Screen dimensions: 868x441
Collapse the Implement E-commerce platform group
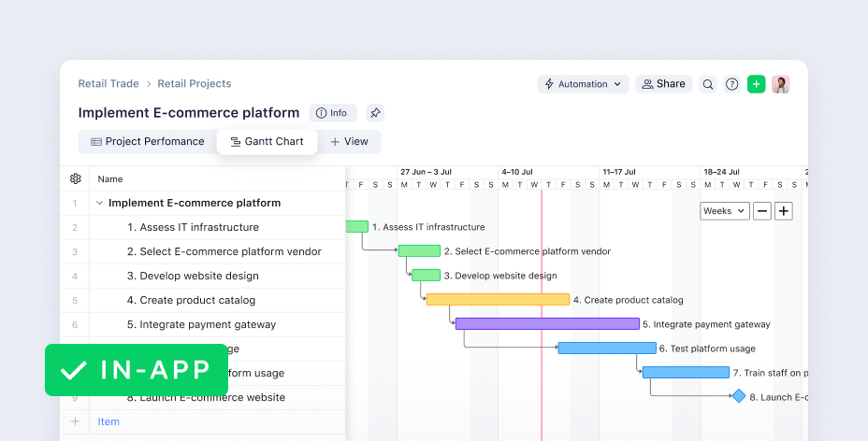coord(99,203)
